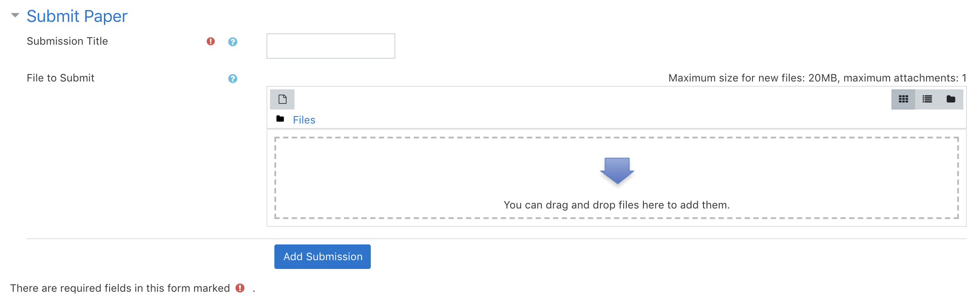
Task: Click the Submission Title text field
Action: [x=331, y=46]
